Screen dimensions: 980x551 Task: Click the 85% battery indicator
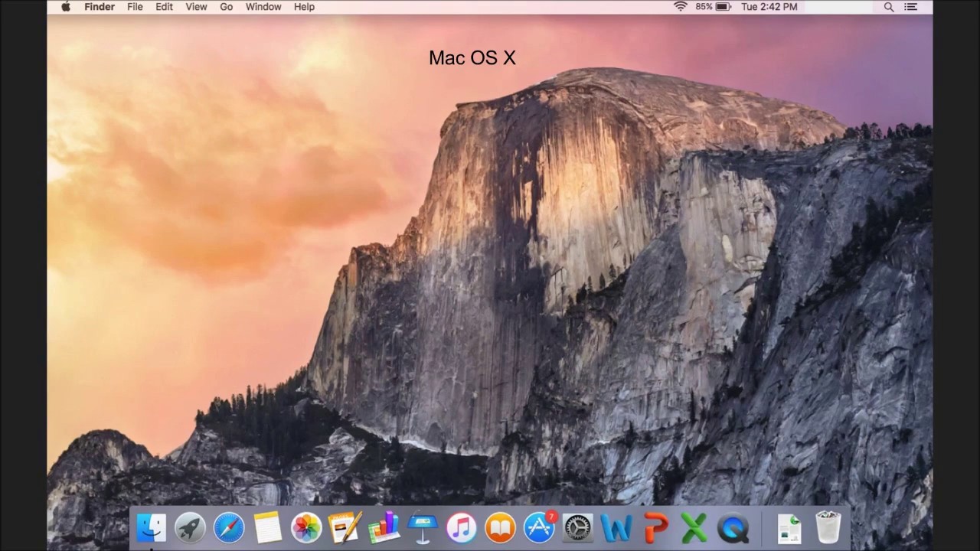(x=714, y=7)
